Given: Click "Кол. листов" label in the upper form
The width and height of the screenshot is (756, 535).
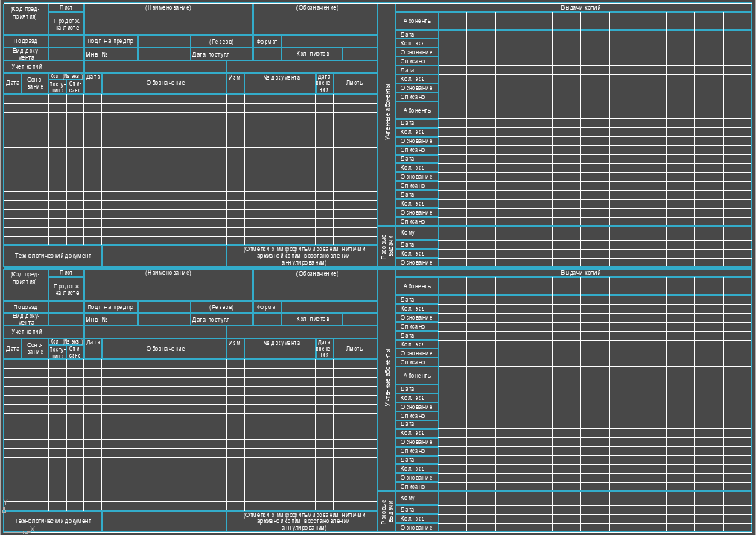Looking at the screenshot, I should click(x=313, y=54).
